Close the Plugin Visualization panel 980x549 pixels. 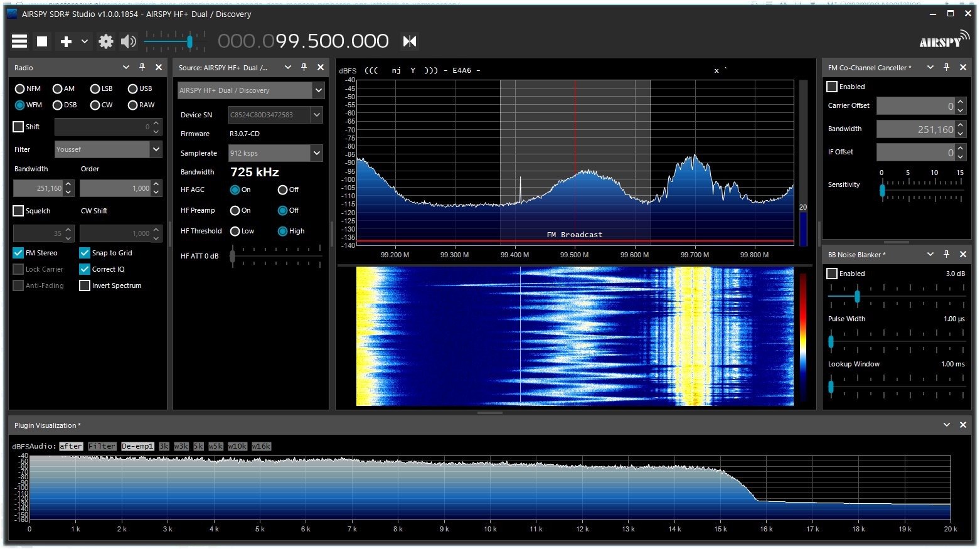963,425
